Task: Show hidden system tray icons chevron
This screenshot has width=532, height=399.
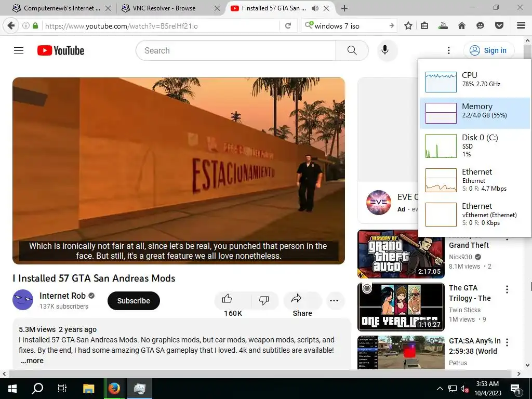Action: [x=440, y=389]
